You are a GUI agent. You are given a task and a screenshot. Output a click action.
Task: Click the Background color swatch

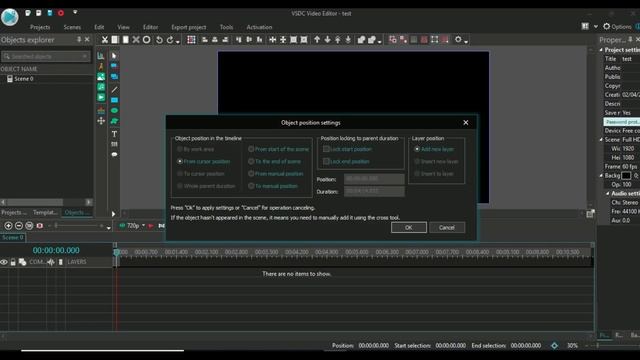(626, 176)
